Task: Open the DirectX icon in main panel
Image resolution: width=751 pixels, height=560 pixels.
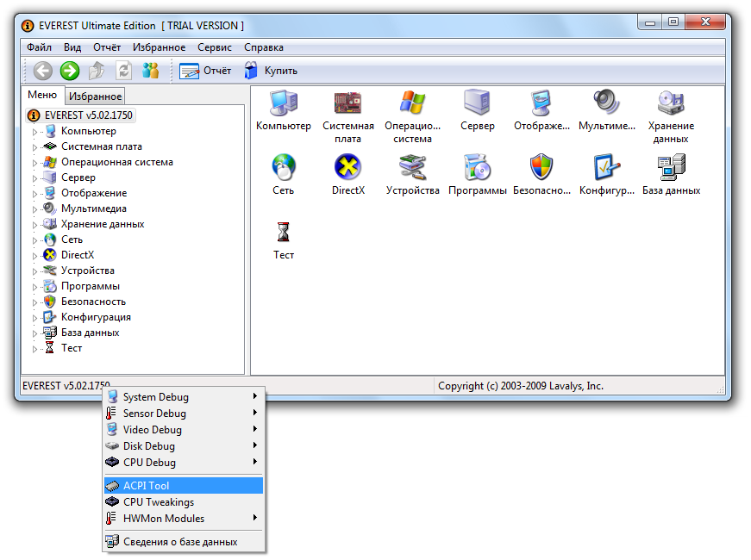Action: [347, 168]
